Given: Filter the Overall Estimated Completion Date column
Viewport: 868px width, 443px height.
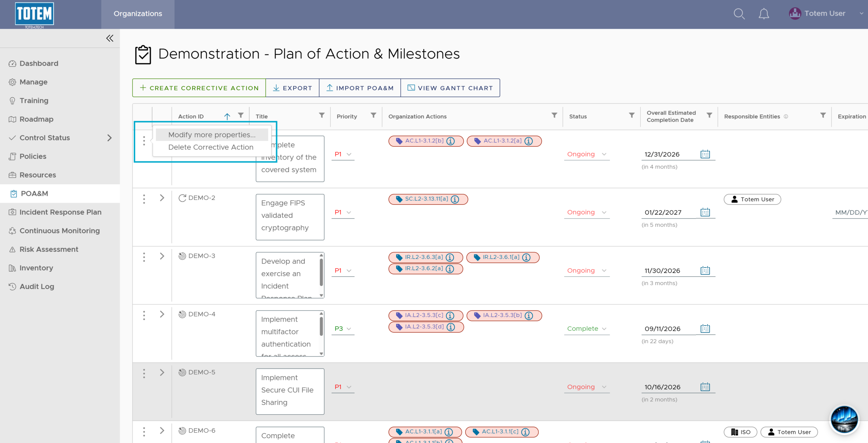Looking at the screenshot, I should click(x=709, y=115).
